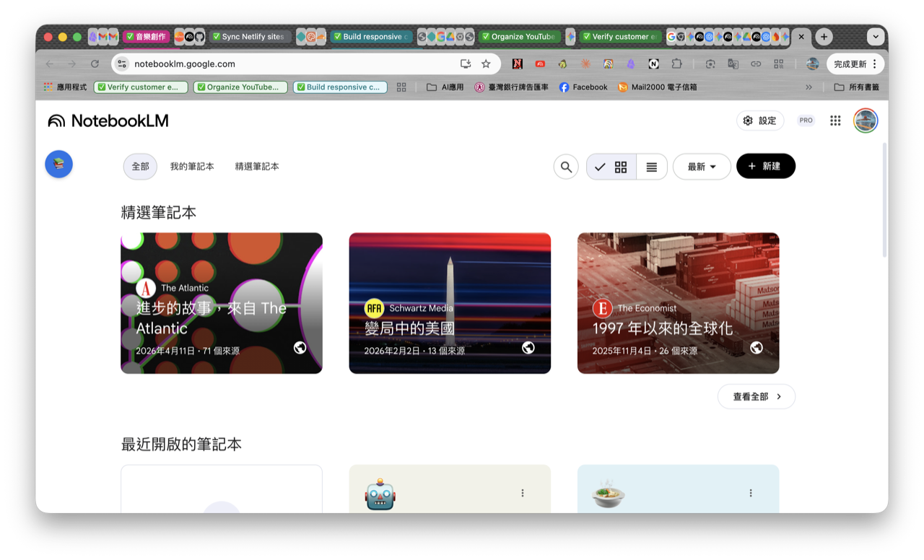Viewport: 924px width, 560px height.
Task: Click the NotebookLM logo
Action: coord(108,121)
